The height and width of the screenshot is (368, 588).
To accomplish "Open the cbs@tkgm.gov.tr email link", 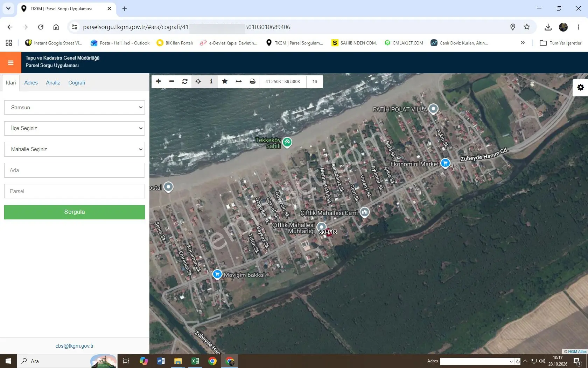I will coord(75,346).
